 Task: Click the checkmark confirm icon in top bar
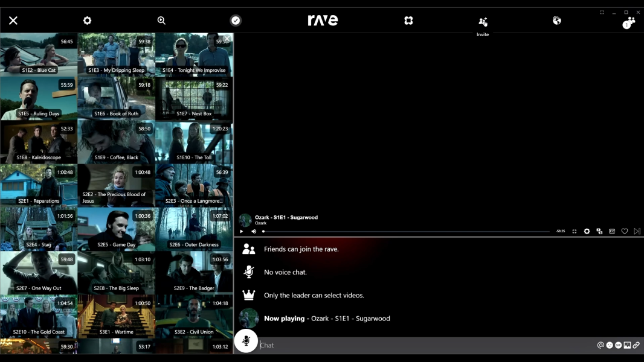click(x=236, y=21)
